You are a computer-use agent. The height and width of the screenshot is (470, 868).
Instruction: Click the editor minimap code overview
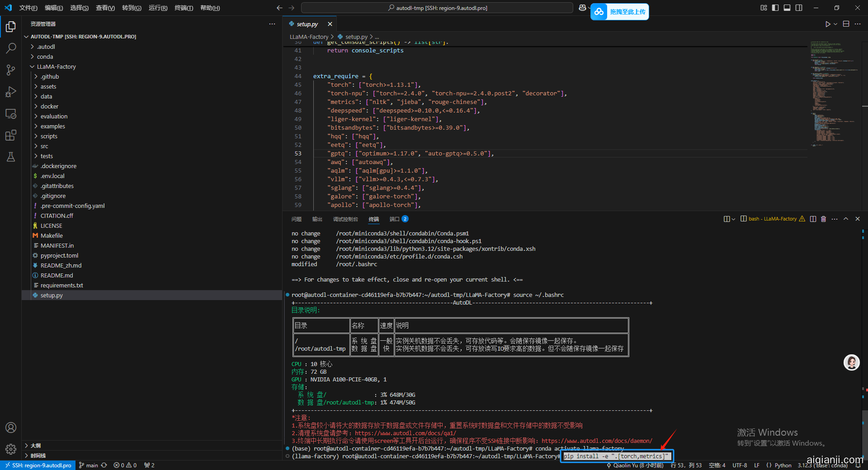(x=833, y=90)
